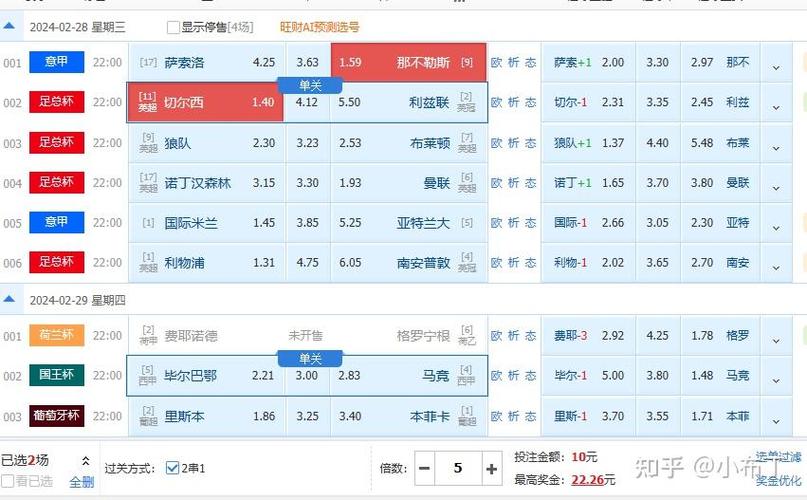Tick the 看已选 checkbox
The height and width of the screenshot is (500, 807).
click(x=7, y=481)
